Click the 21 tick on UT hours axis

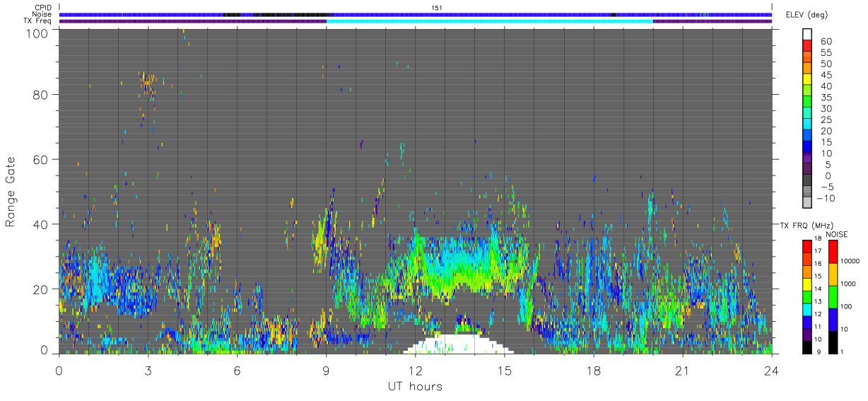point(683,371)
